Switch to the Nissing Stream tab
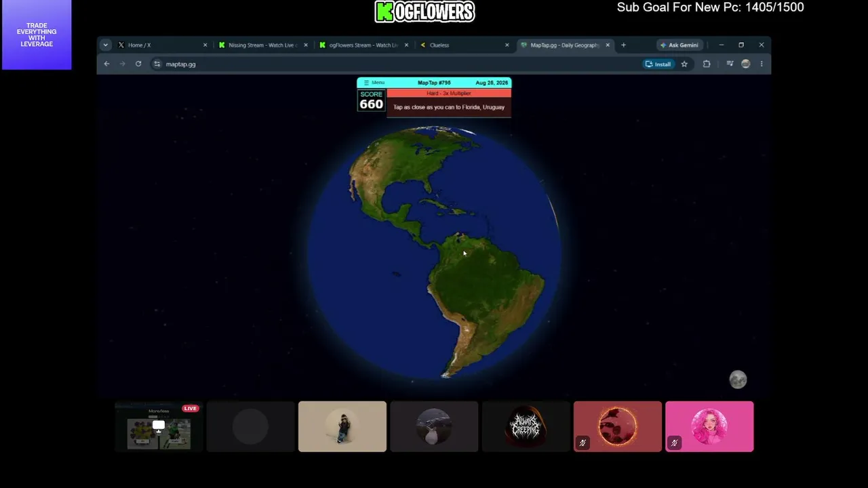This screenshot has height=488, width=868. pos(262,45)
